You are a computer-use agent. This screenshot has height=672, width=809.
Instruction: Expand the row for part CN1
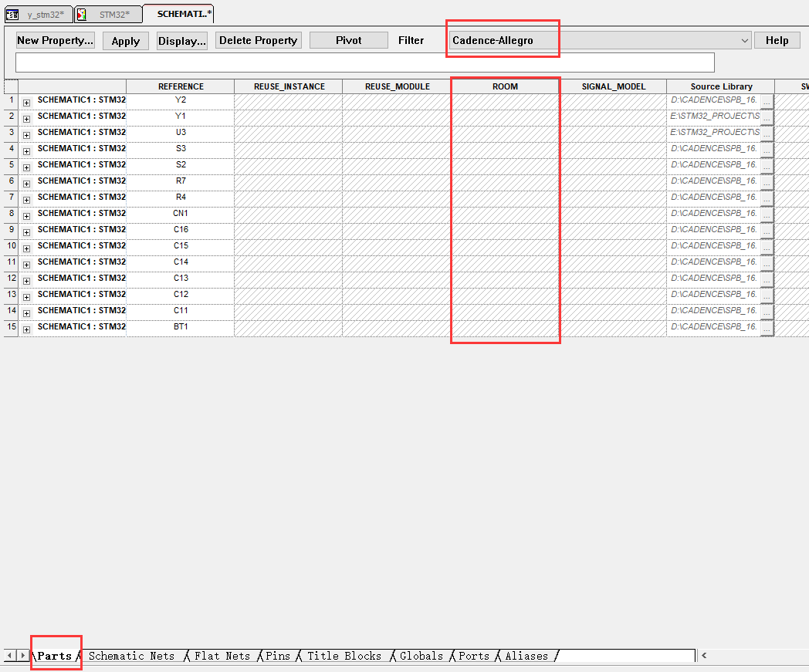(26, 215)
